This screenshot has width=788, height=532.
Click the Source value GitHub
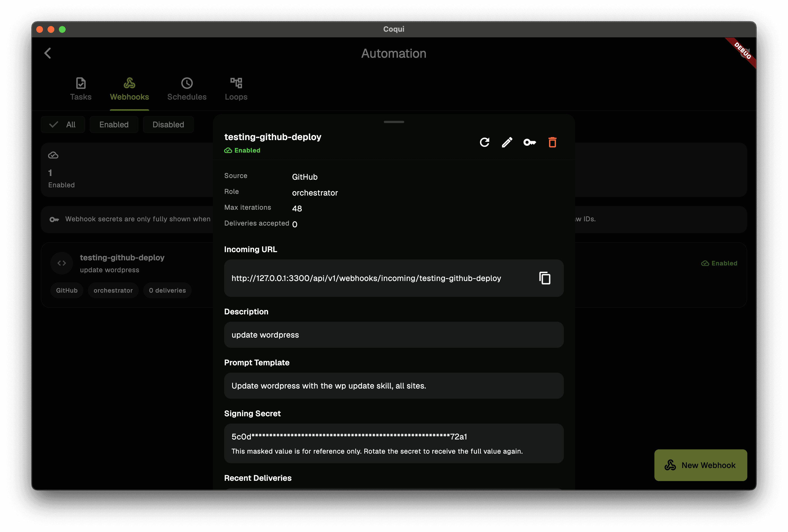point(305,177)
